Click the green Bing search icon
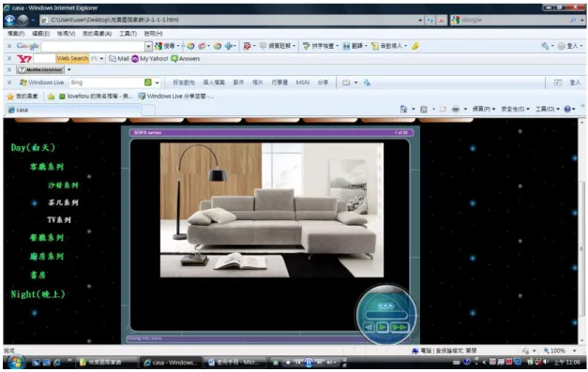Viewport: 588px width, 372px height. [x=148, y=82]
